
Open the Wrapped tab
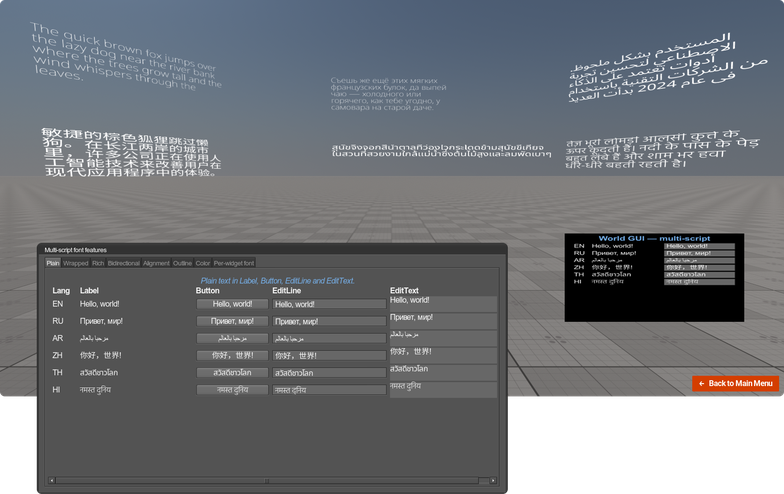(x=76, y=263)
